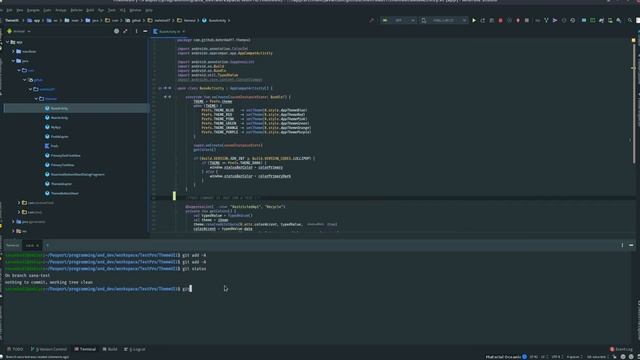Click the BaseActivity breadcrumb in navigation bar
The height and width of the screenshot is (360, 640).
214,20
